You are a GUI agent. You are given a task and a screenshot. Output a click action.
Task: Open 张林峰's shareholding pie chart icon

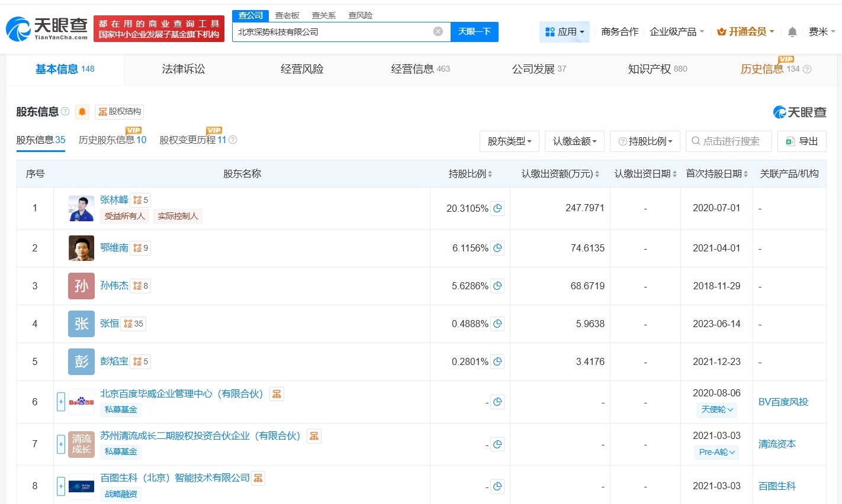pyautogui.click(x=497, y=208)
